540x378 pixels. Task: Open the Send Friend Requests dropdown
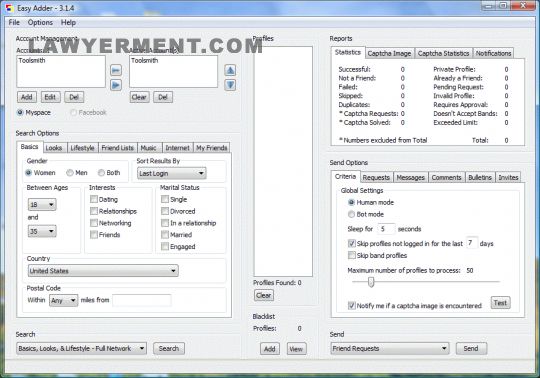[390, 348]
